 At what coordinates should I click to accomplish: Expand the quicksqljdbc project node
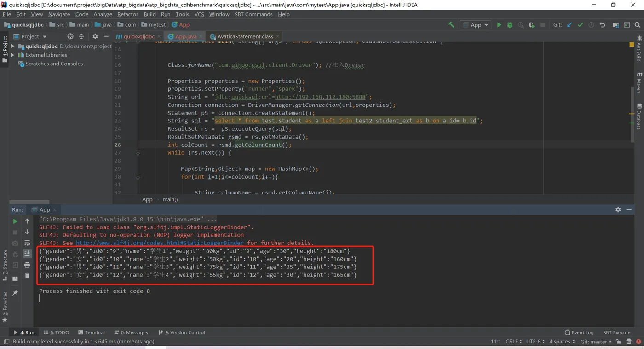[13, 46]
